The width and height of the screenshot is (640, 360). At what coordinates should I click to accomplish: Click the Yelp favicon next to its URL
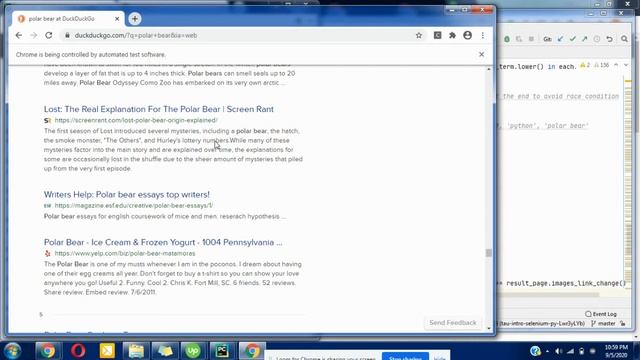pyautogui.click(x=47, y=253)
